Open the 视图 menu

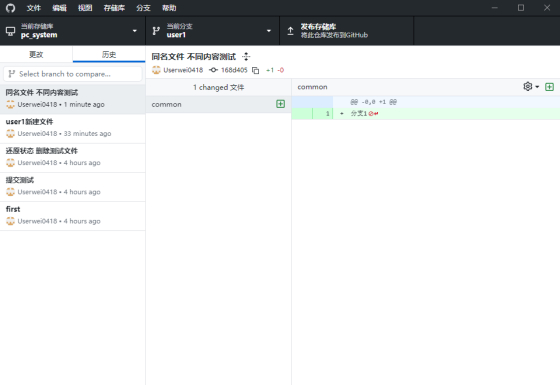click(x=85, y=8)
